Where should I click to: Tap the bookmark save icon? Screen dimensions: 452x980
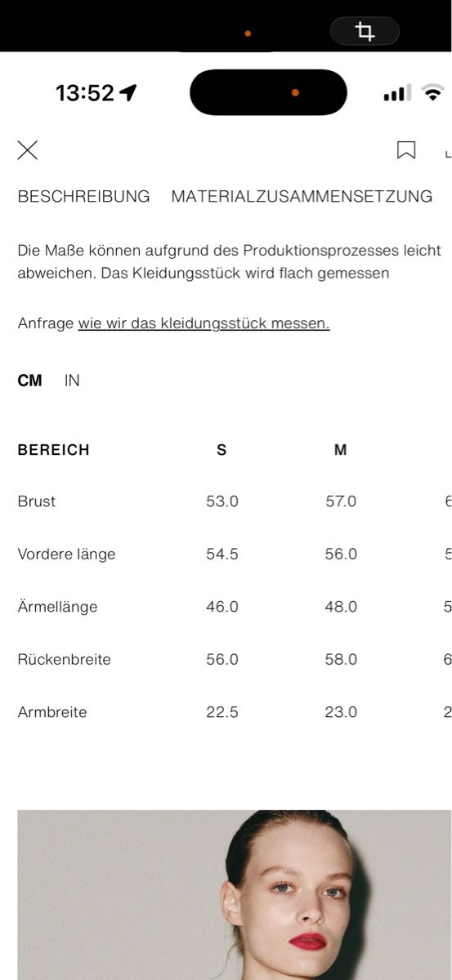click(x=406, y=150)
